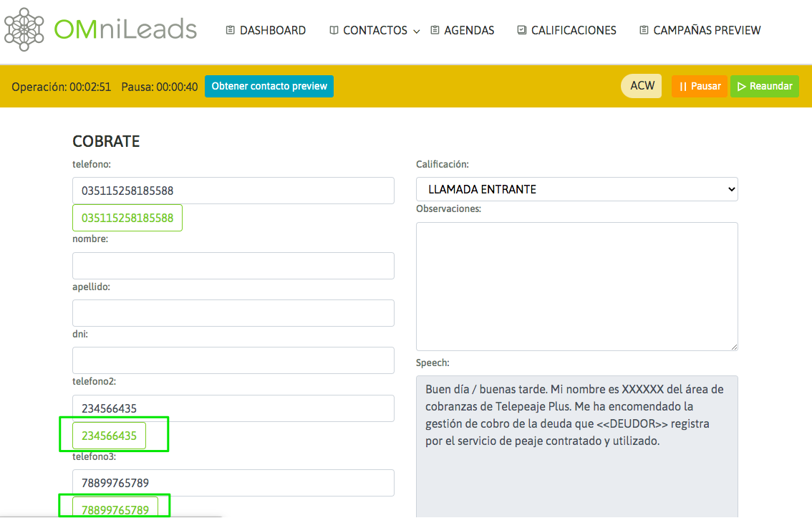Screen dimensions: 812x518
Task: Call the telefono2 number 234566435
Action: pos(109,436)
